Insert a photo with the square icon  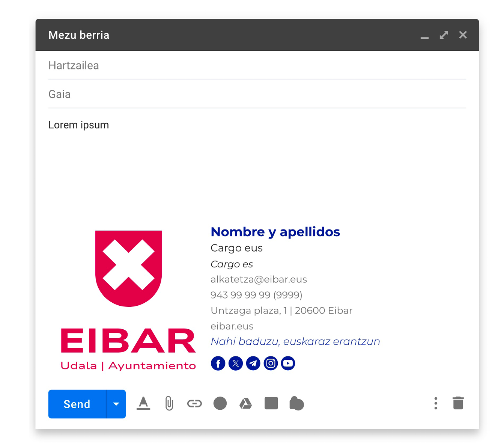(x=271, y=403)
